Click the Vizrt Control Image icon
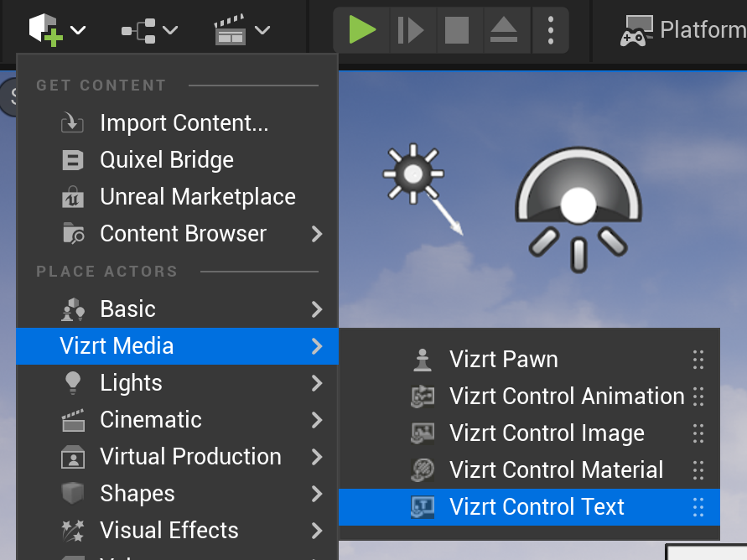Viewport: 747px width, 560px height. (422, 433)
